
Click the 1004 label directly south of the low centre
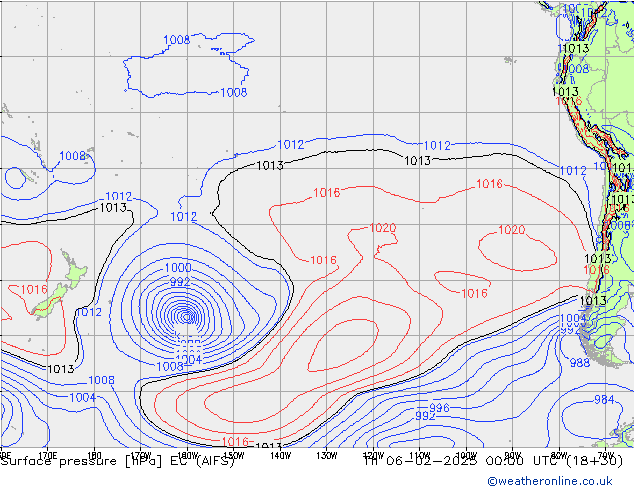coord(188,359)
